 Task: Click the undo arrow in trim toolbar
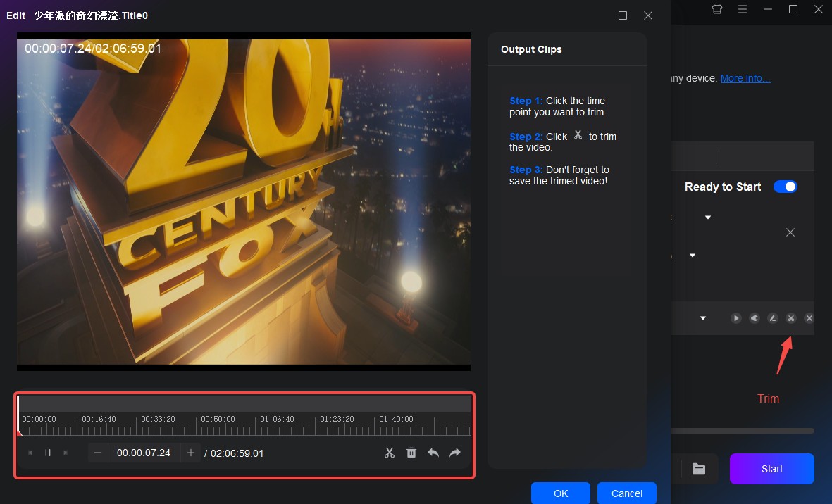(x=433, y=453)
